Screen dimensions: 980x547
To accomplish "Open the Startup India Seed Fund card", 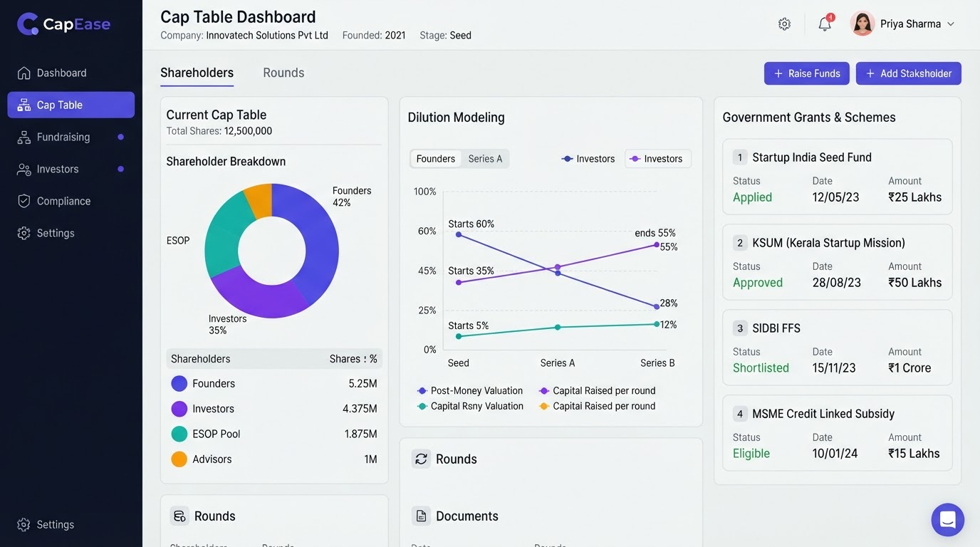I will pyautogui.click(x=838, y=177).
